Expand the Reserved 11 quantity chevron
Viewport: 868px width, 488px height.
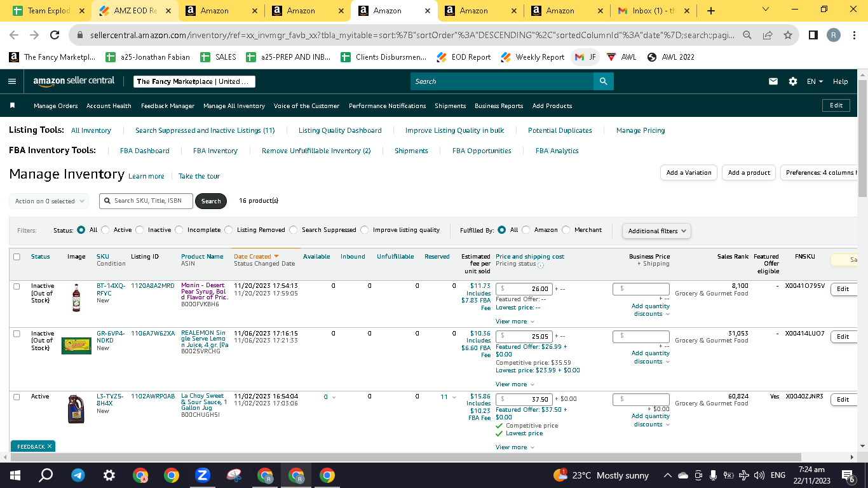(x=454, y=397)
